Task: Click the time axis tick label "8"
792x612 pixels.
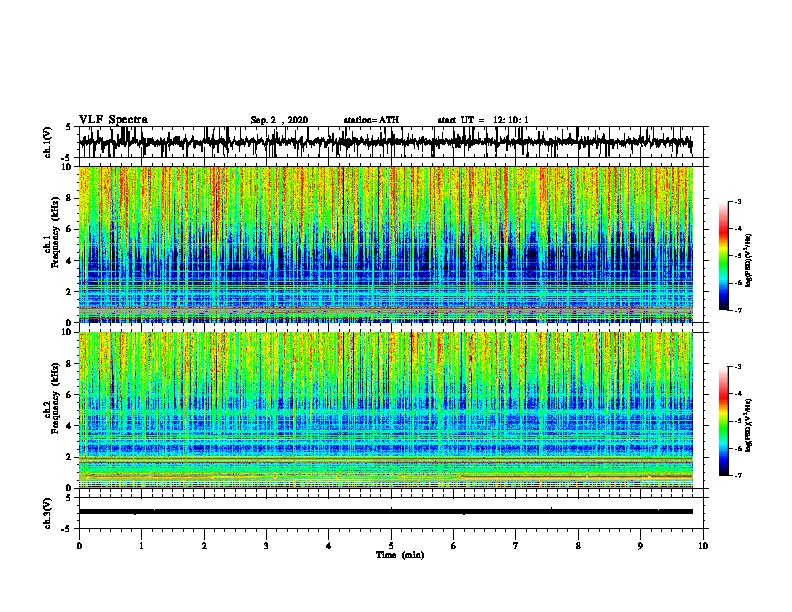Action: tap(578, 546)
